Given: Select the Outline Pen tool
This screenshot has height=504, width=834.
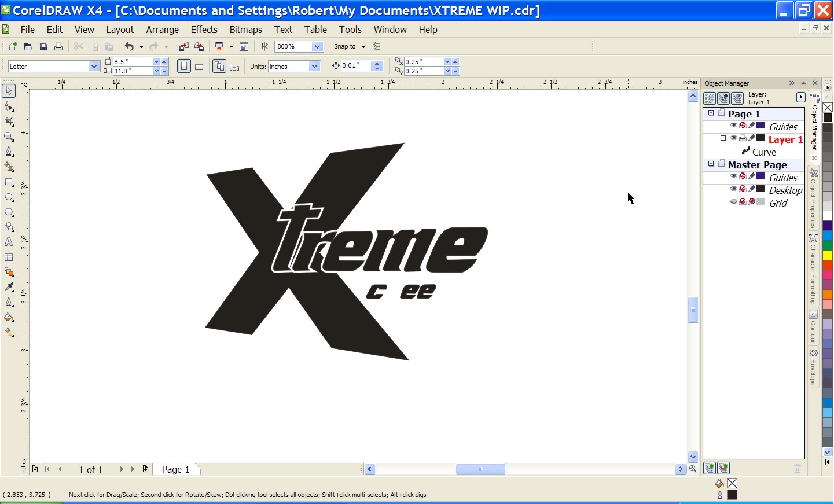Looking at the screenshot, I should coord(9,302).
